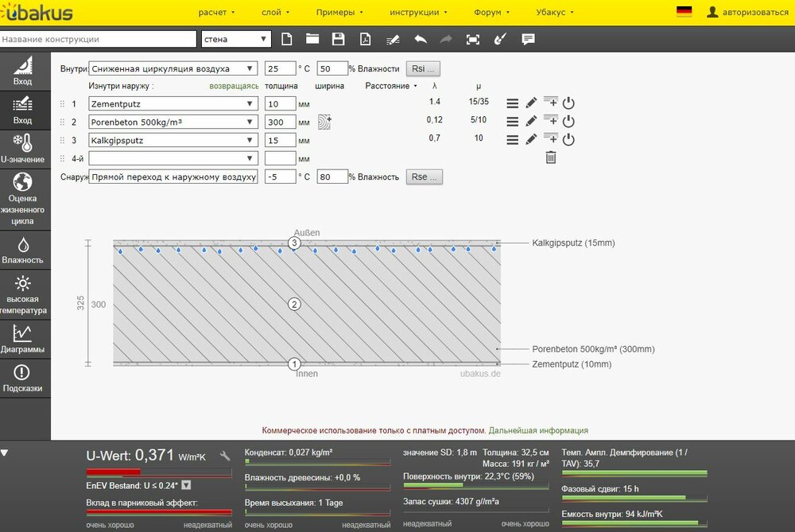The width and height of the screenshot is (795, 532).
Task: Open the инструкции menu in the top bar
Action: click(x=418, y=13)
